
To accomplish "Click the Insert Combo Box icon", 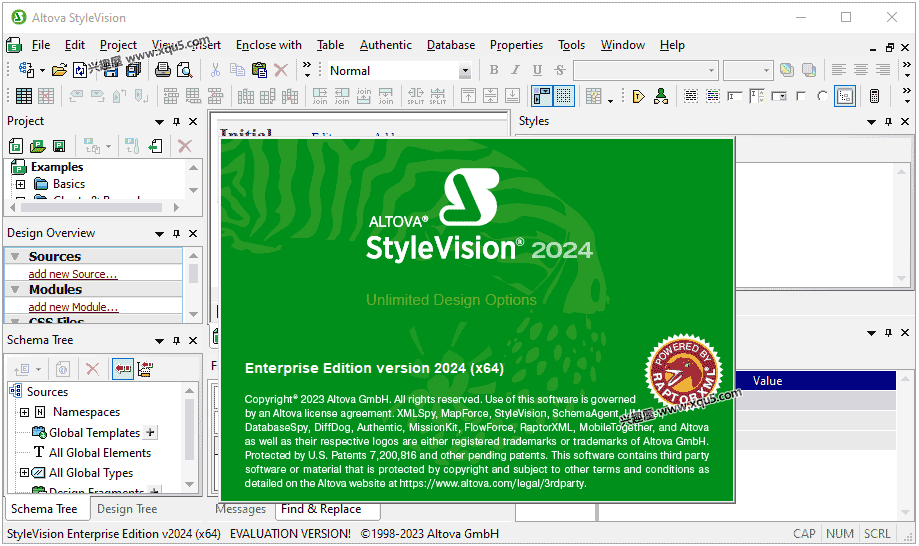I will pyautogui.click(x=779, y=96).
